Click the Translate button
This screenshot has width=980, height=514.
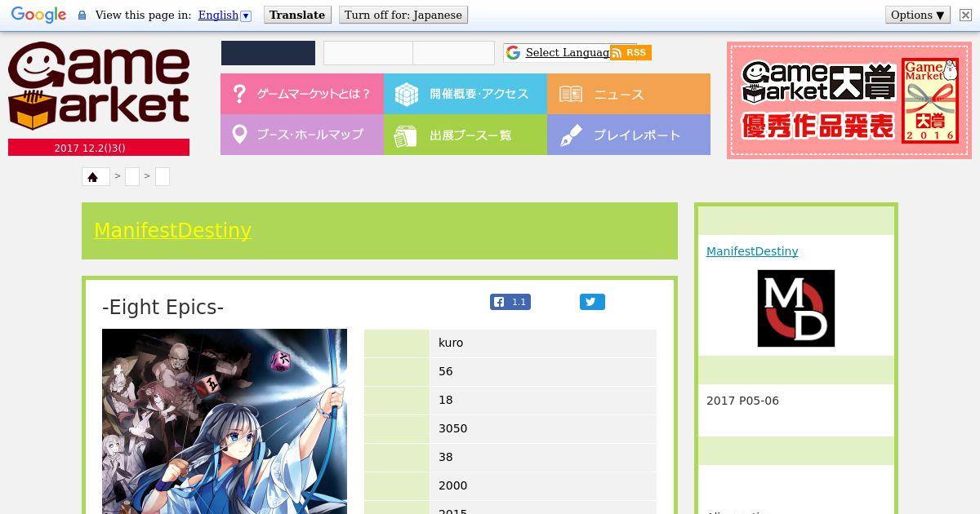point(297,15)
